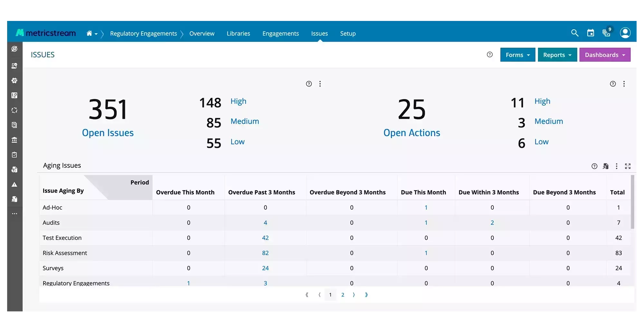Viewport: 644px width, 332px height.
Task: Click the MetricStream logo
Action: tap(46, 33)
